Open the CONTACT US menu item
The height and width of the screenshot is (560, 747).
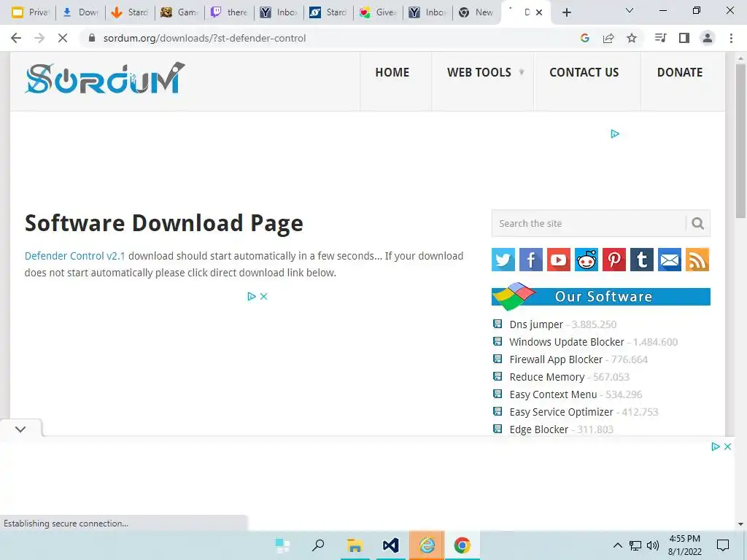click(x=584, y=72)
